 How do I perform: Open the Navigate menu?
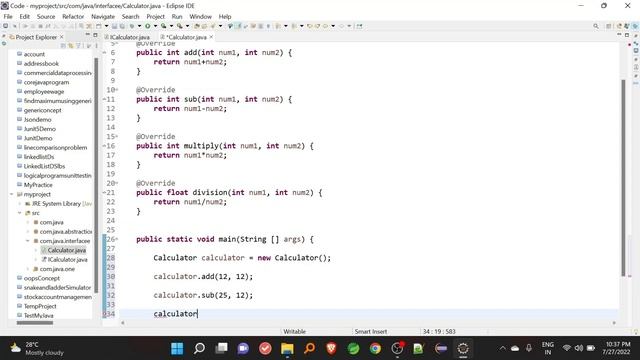[x=103, y=16]
